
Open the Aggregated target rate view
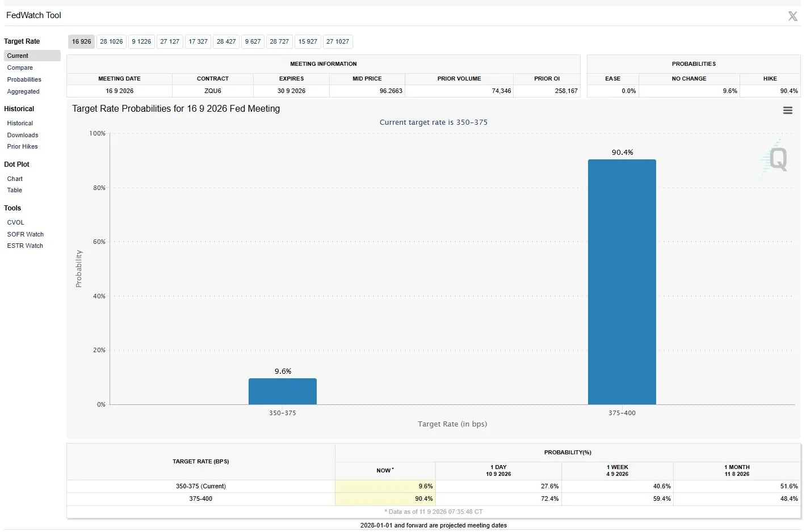(x=23, y=91)
